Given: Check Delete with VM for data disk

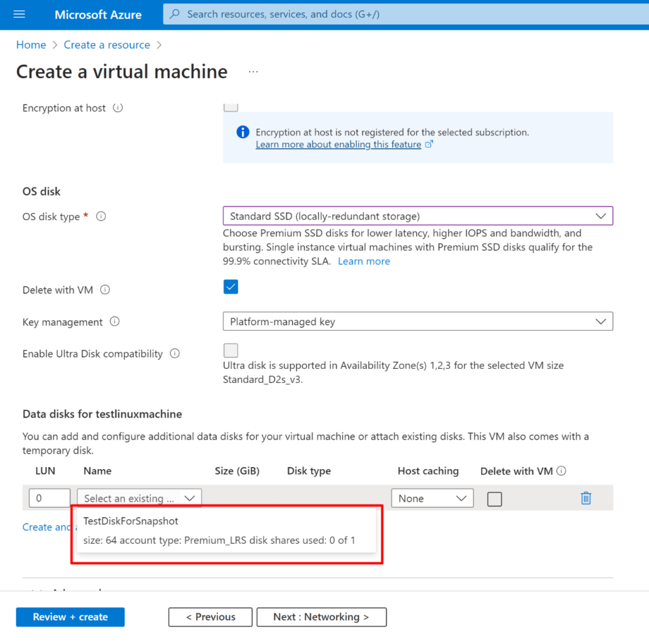Looking at the screenshot, I should (x=494, y=499).
